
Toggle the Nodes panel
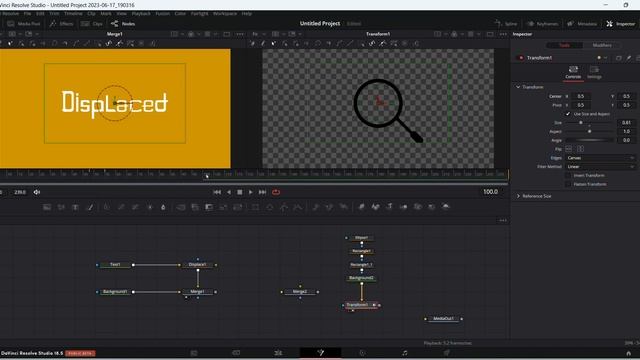tap(123, 24)
